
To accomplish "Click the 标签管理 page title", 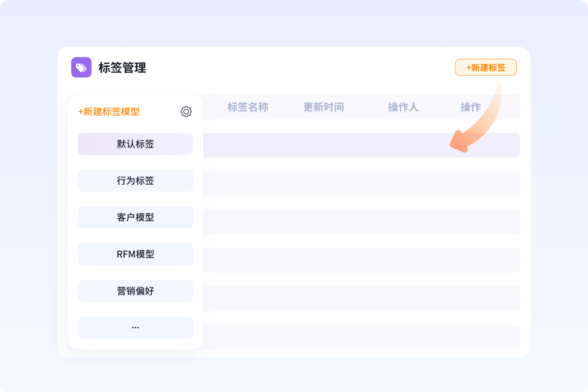I will (122, 68).
